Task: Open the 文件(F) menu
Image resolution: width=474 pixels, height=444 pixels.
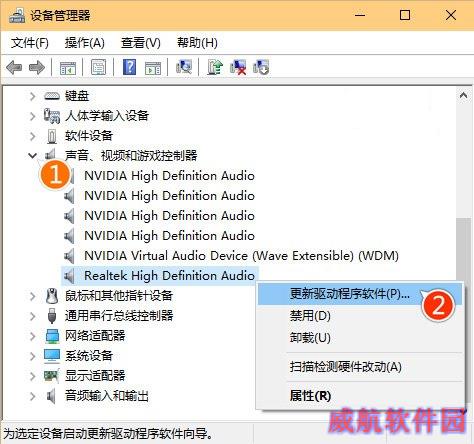Action: tap(30, 43)
